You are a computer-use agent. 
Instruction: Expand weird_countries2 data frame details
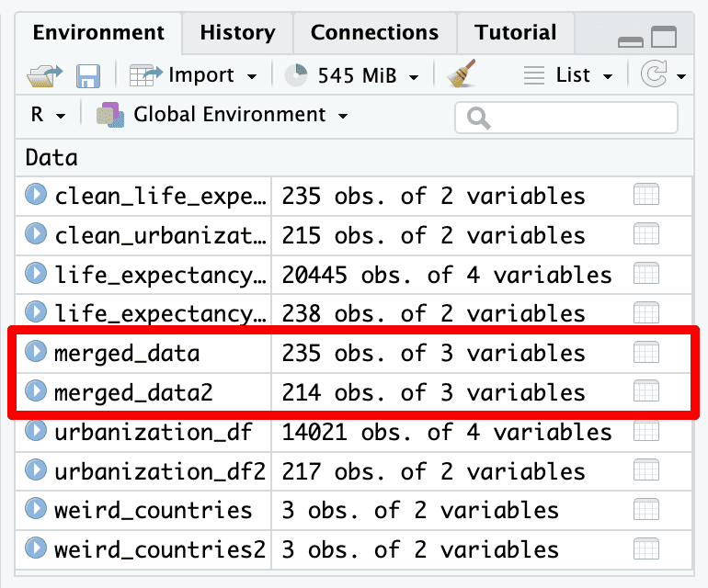[x=36, y=549]
